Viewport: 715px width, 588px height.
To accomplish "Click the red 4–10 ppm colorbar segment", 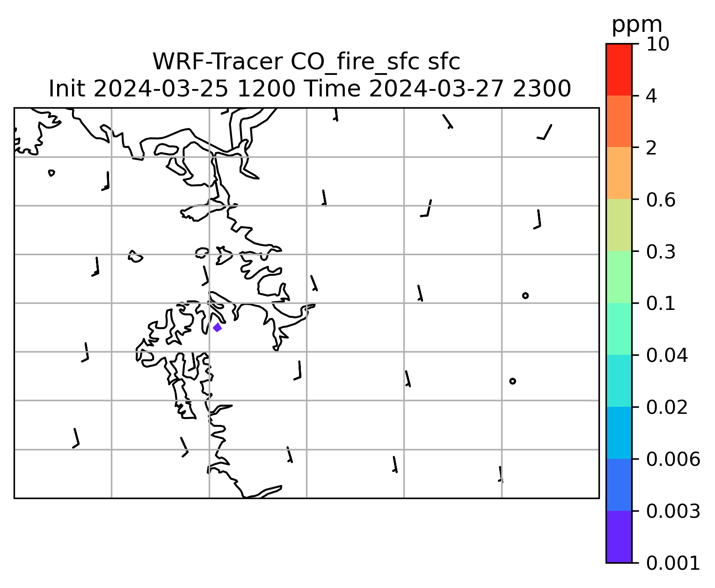I will 619,70.
